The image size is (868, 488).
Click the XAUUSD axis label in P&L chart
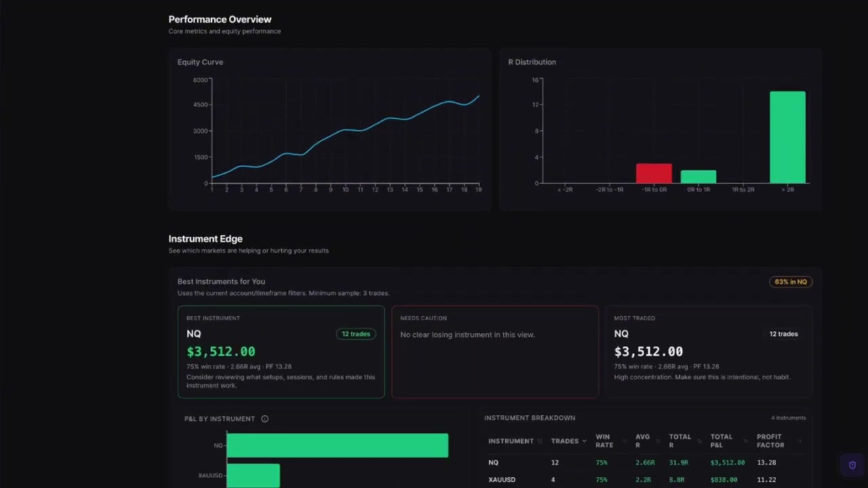[x=210, y=476]
